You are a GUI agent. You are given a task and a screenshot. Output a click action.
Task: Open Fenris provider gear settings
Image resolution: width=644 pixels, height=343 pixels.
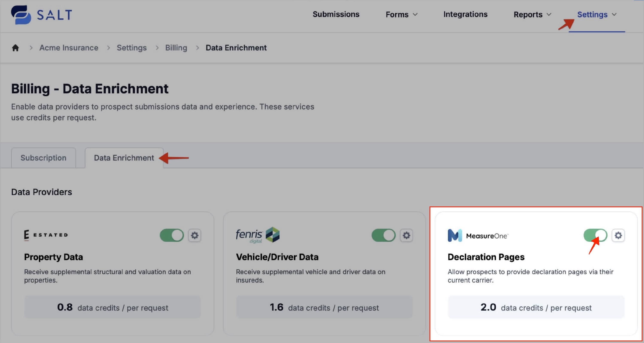(x=406, y=235)
